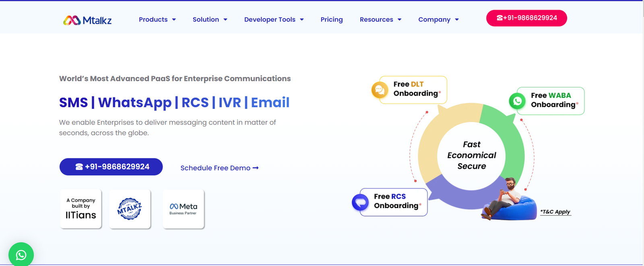Follow the Schedule Free Demo link

pyautogui.click(x=219, y=168)
